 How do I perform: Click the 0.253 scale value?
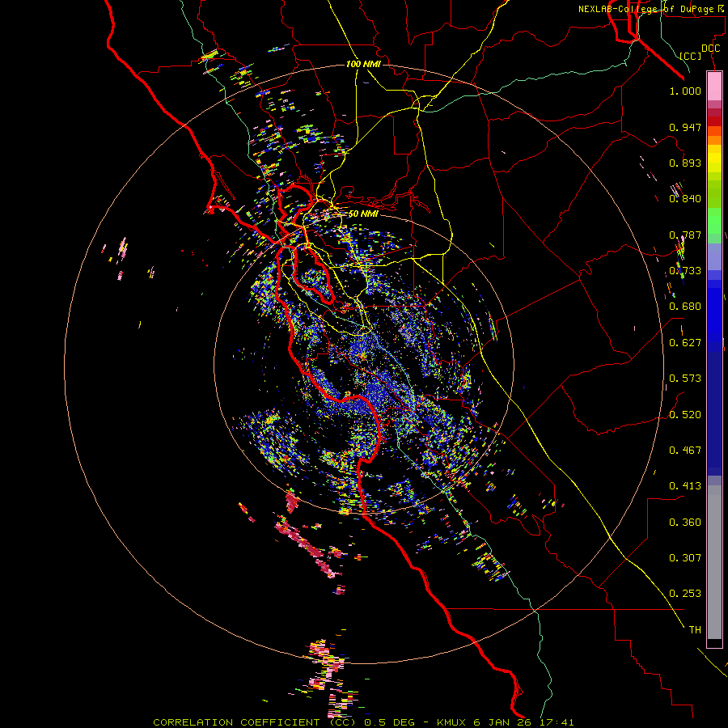click(x=685, y=594)
